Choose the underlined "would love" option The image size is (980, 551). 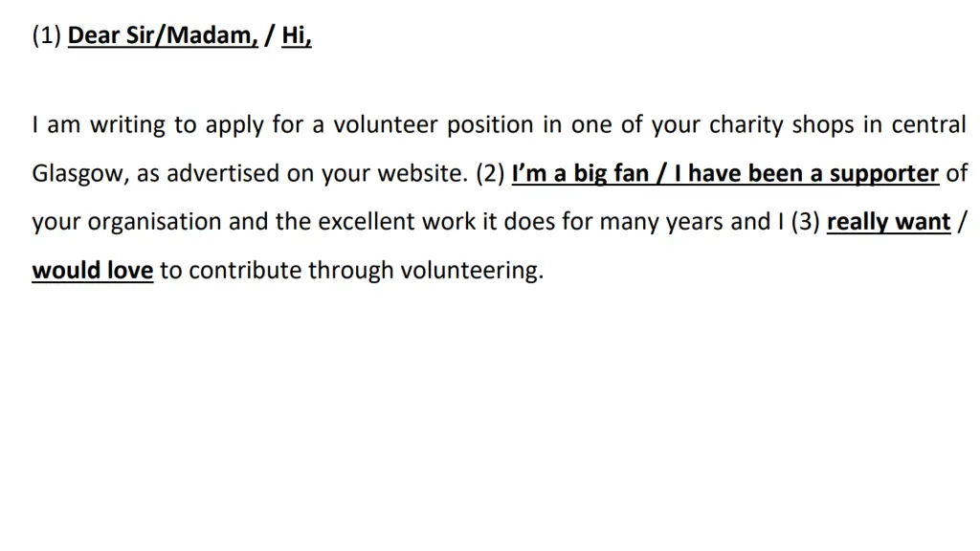pyautogui.click(x=93, y=271)
